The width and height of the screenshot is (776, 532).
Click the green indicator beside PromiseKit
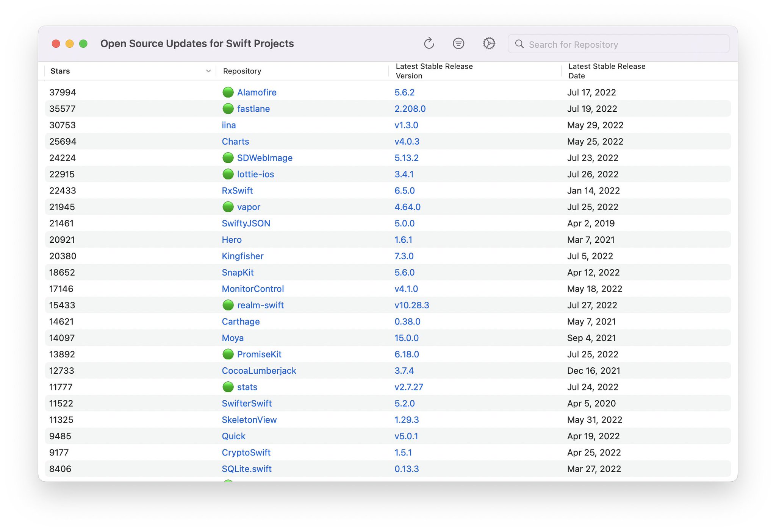click(228, 354)
